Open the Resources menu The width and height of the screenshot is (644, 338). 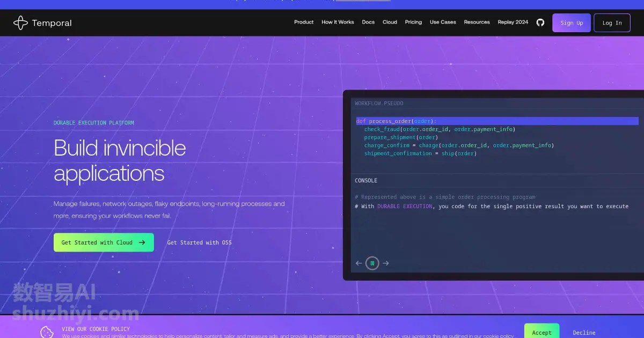tap(477, 23)
